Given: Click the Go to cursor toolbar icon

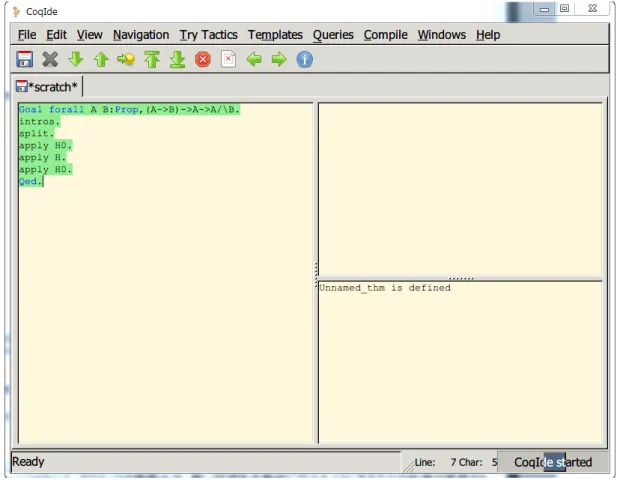Looking at the screenshot, I should (126, 59).
